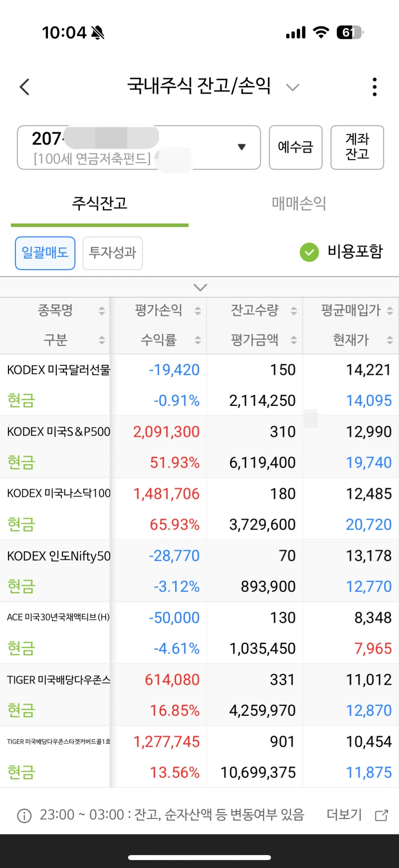This screenshot has height=868, width=399.
Task: Select ACE 미국30년국채액티브(H) stock name
Action: [x=58, y=617]
